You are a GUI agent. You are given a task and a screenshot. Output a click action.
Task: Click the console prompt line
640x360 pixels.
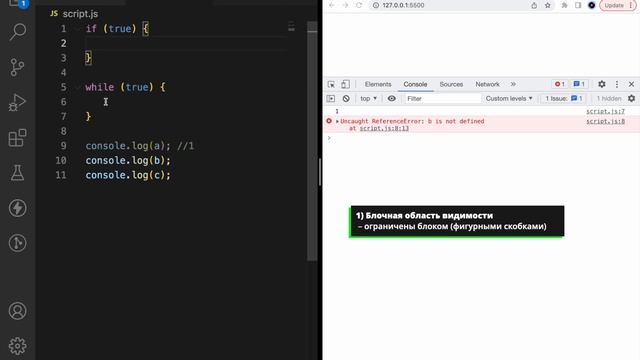point(482,138)
